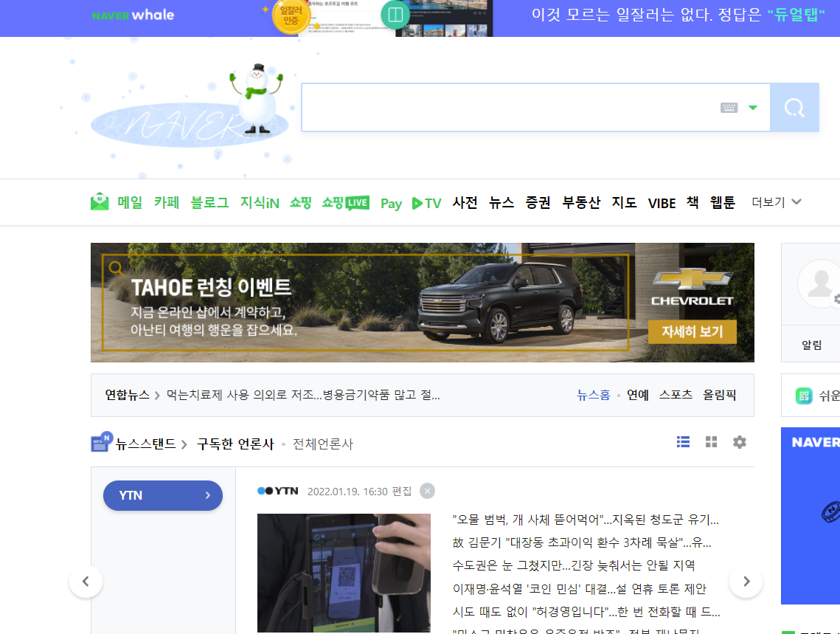Remove YTN subscription with x icon

(x=427, y=491)
